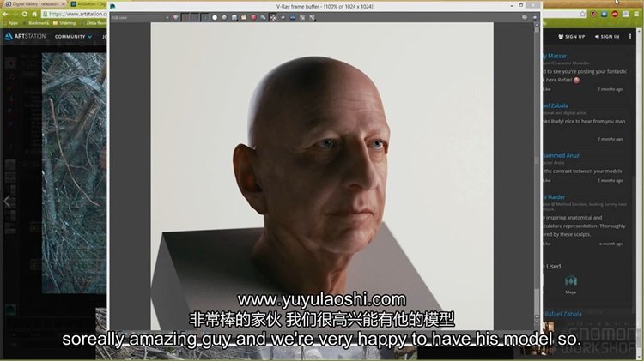Image resolution: width=644 pixels, height=361 pixels.
Task: Save image from V-Ray frame buffer
Action: [234, 18]
